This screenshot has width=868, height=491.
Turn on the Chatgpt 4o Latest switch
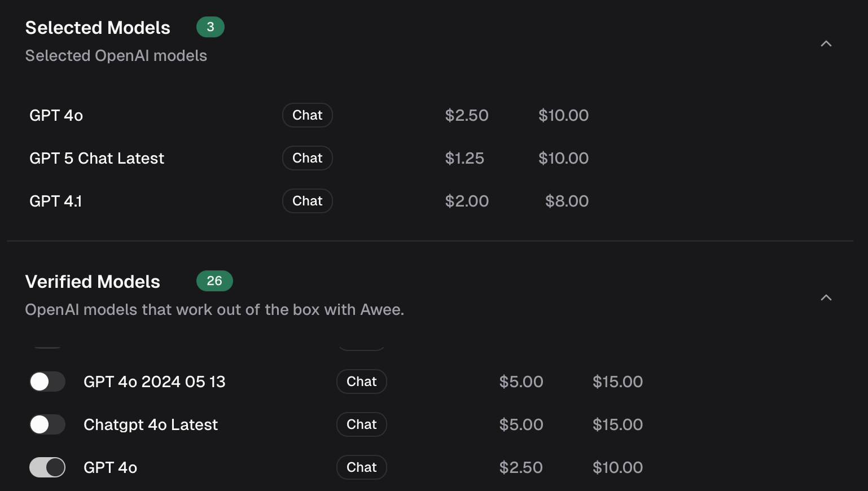tap(47, 424)
